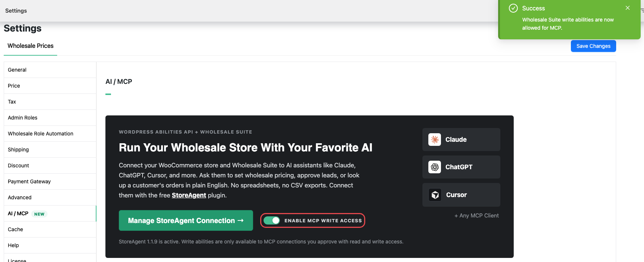Click 'Wholesale Suite write abilities' notification message
This screenshot has height=262, width=644.
[x=568, y=24]
